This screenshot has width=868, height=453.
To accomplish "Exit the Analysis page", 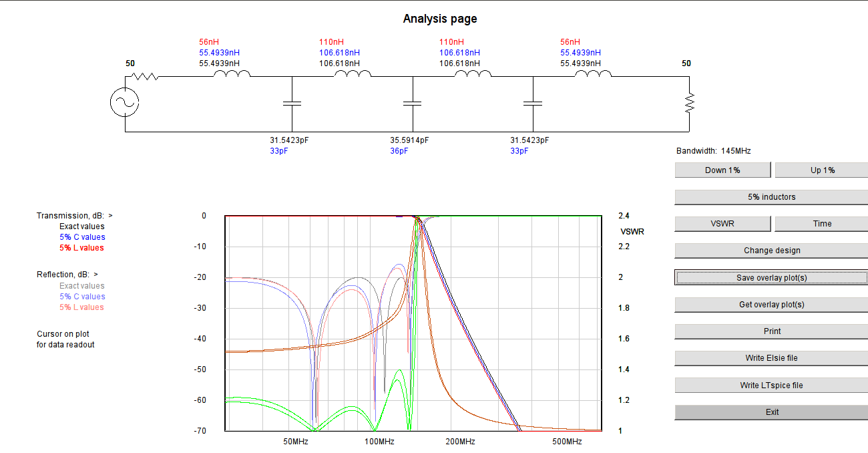I will 771,412.
